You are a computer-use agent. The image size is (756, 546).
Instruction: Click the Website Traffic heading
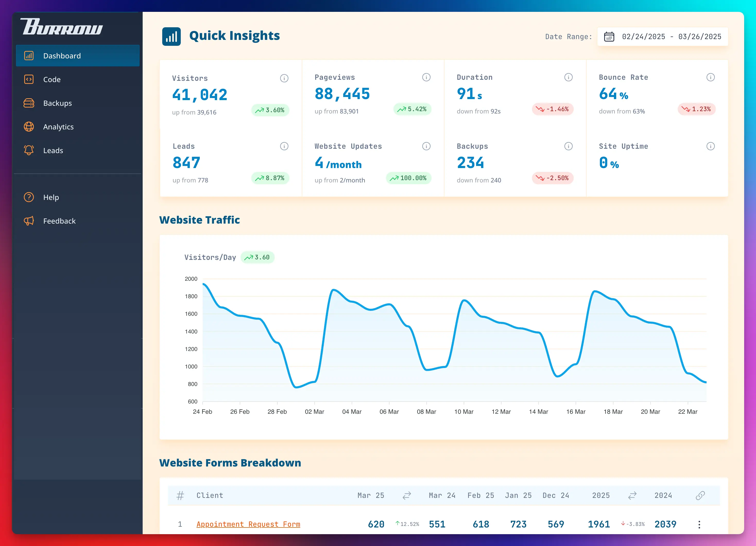click(x=199, y=220)
